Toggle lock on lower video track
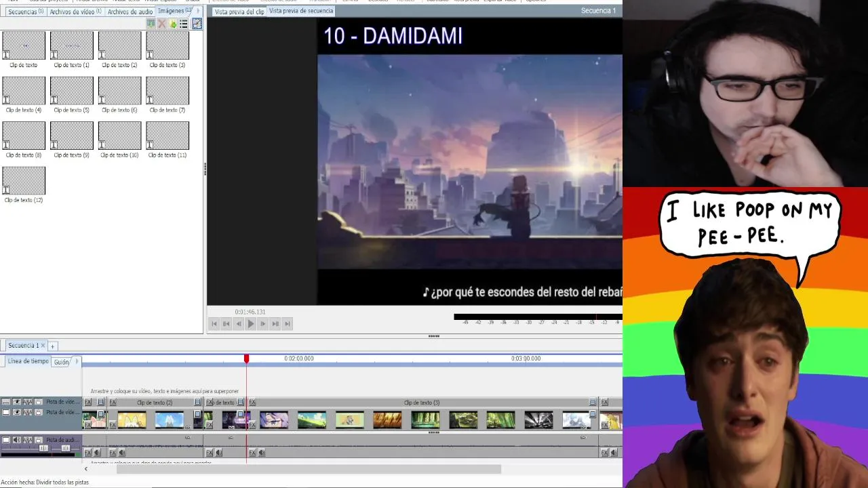Image resolution: width=868 pixels, height=488 pixels. tap(39, 412)
